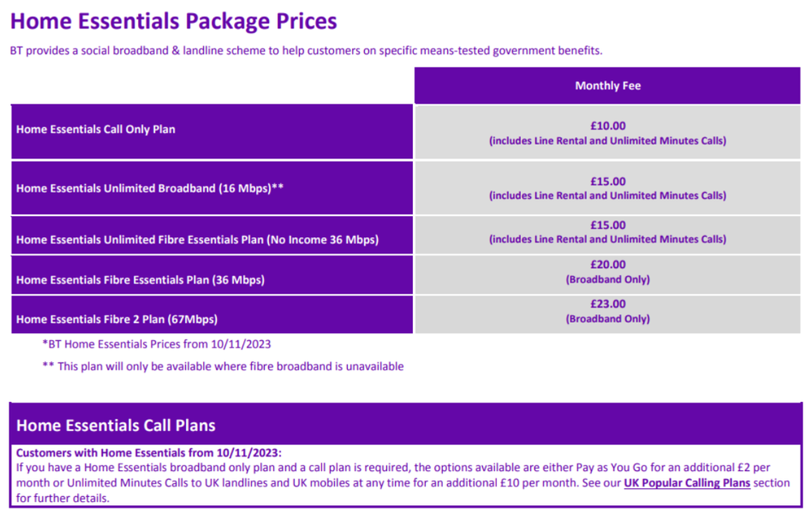Click the £23.00 monthly fee
Image resolution: width=812 pixels, height=519 pixels.
607,304
